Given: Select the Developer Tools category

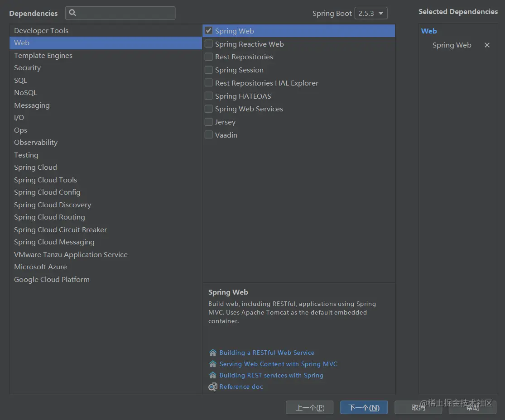Looking at the screenshot, I should click(106, 31).
